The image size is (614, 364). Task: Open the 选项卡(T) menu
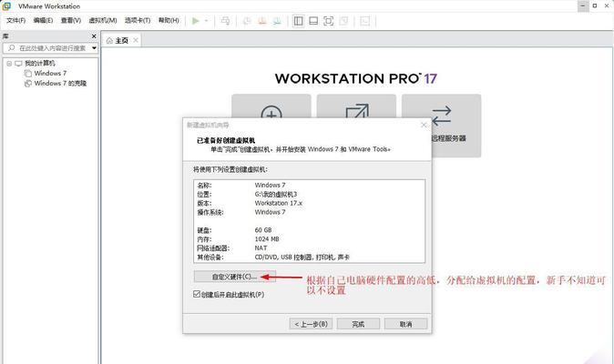click(138, 20)
